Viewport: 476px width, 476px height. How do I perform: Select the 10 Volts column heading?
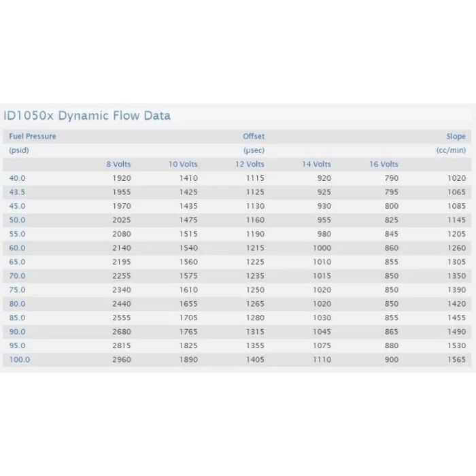click(x=183, y=164)
